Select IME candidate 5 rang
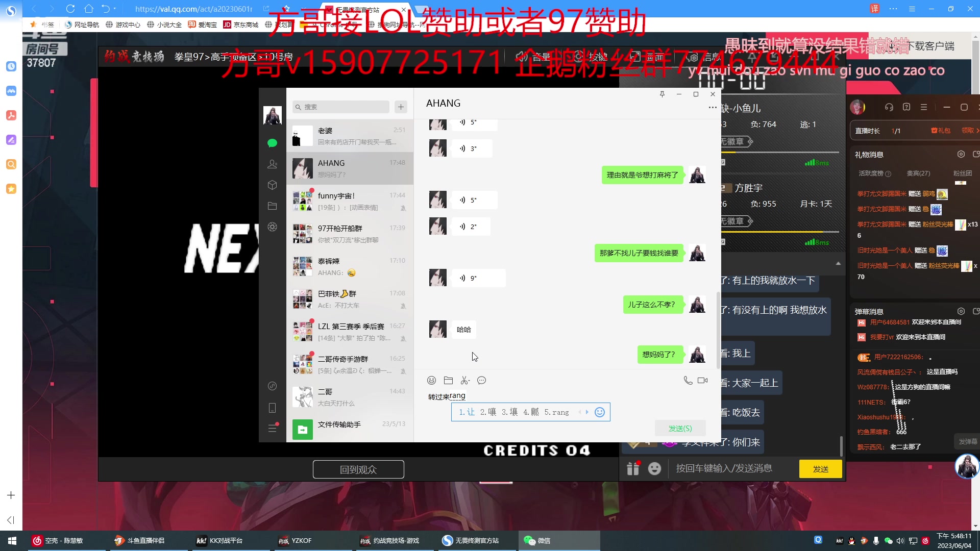Screen dimensions: 980x551 (556, 412)
